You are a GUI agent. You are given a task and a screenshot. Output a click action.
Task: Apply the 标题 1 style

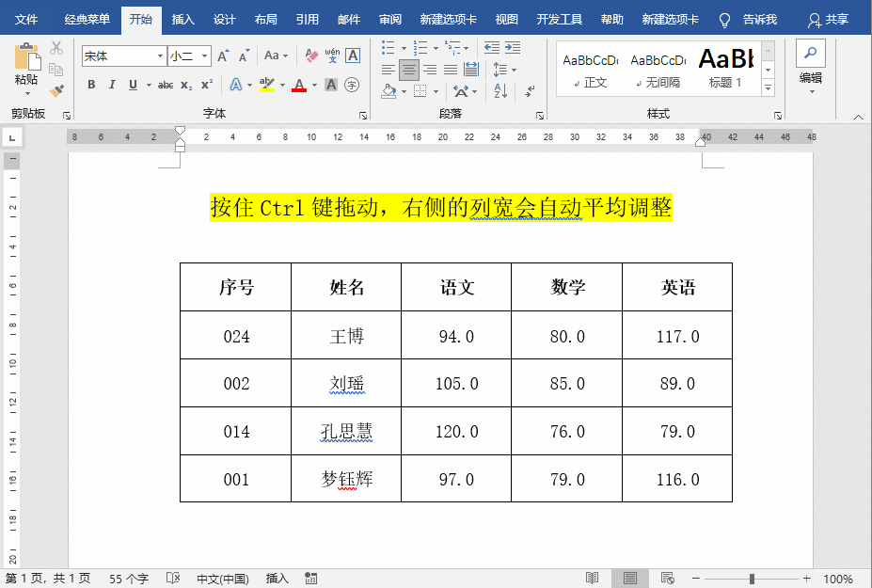coord(727,66)
